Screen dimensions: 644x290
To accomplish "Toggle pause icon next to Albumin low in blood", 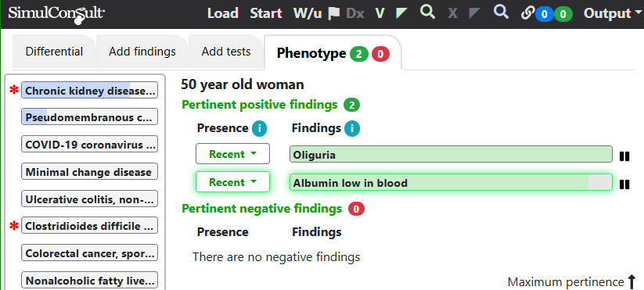I will point(624,184).
